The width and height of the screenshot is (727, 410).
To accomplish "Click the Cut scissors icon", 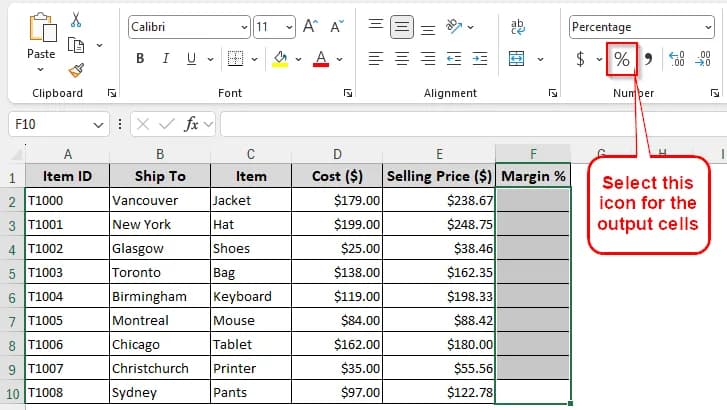I will (x=76, y=20).
